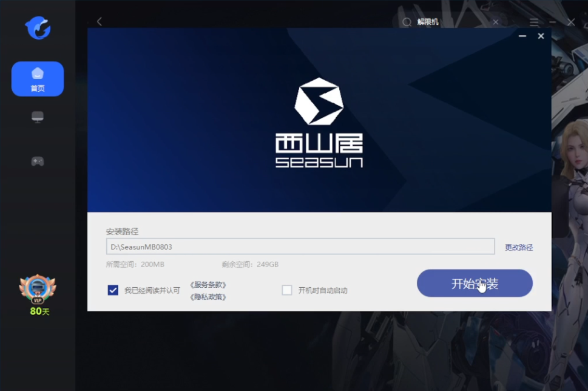Image resolution: width=588 pixels, height=391 pixels.
Task: Minimize the Seasun installer dialog
Action: point(522,36)
